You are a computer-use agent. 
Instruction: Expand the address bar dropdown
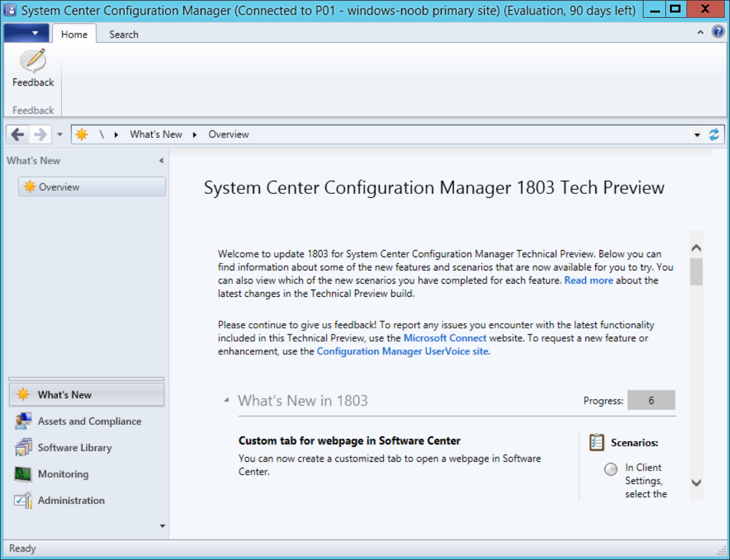[x=697, y=135]
